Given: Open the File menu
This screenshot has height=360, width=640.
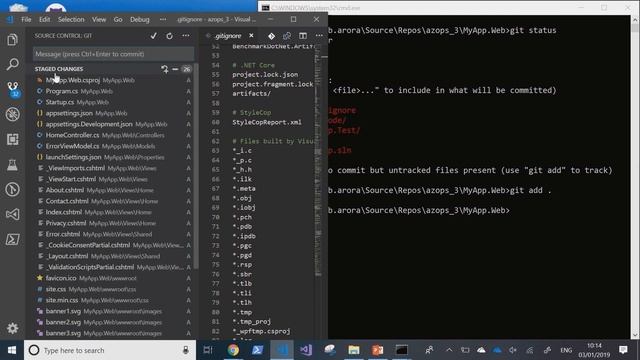Looking at the screenshot, I should pos(26,20).
